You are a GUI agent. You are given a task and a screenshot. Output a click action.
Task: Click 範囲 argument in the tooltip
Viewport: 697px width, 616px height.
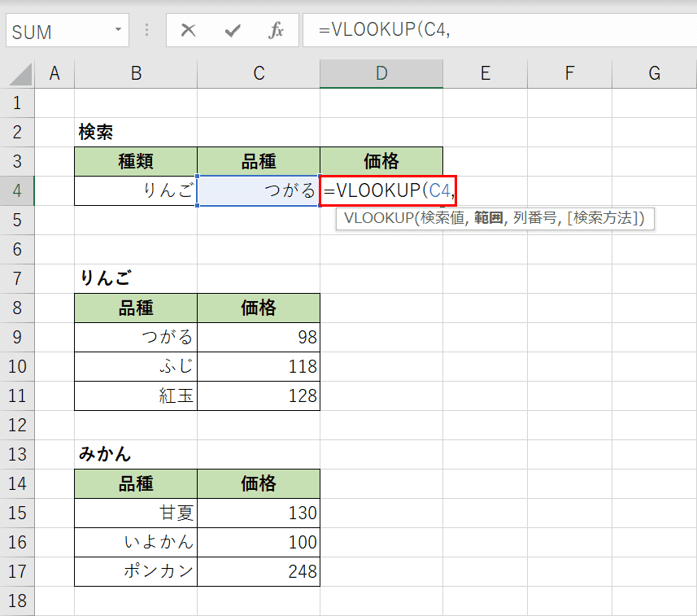pyautogui.click(x=488, y=218)
